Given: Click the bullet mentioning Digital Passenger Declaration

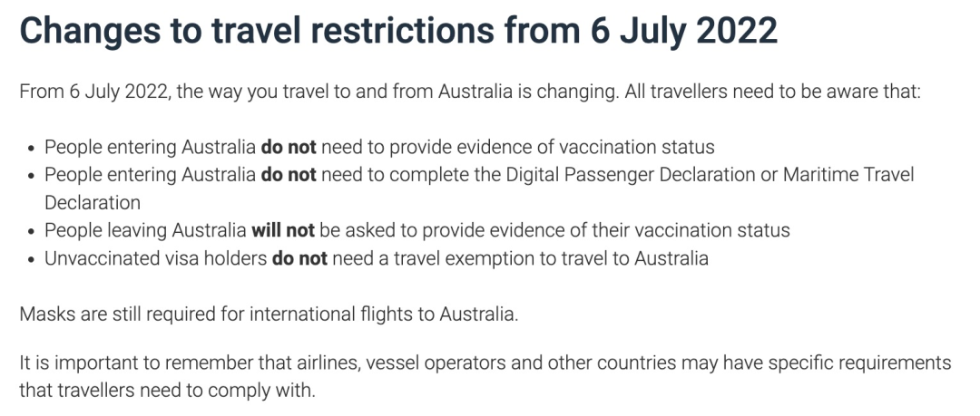Looking at the screenshot, I should (479, 188).
